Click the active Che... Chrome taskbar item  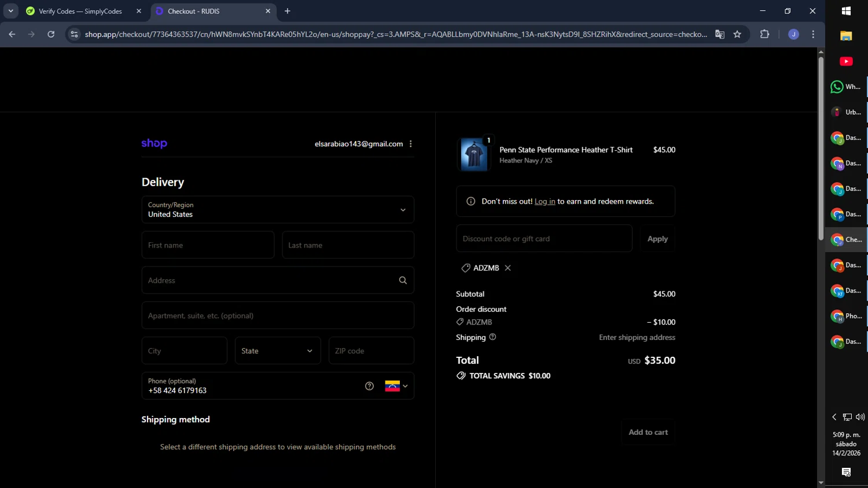click(x=846, y=239)
